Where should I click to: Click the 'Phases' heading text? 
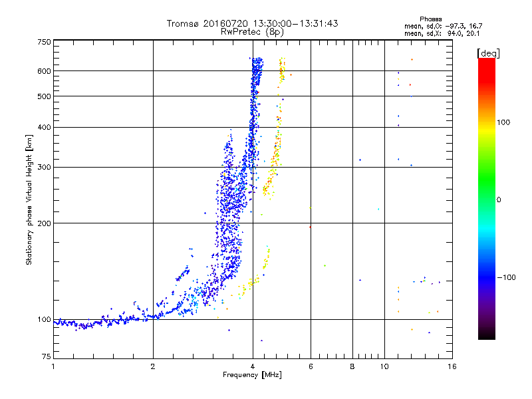coord(430,19)
